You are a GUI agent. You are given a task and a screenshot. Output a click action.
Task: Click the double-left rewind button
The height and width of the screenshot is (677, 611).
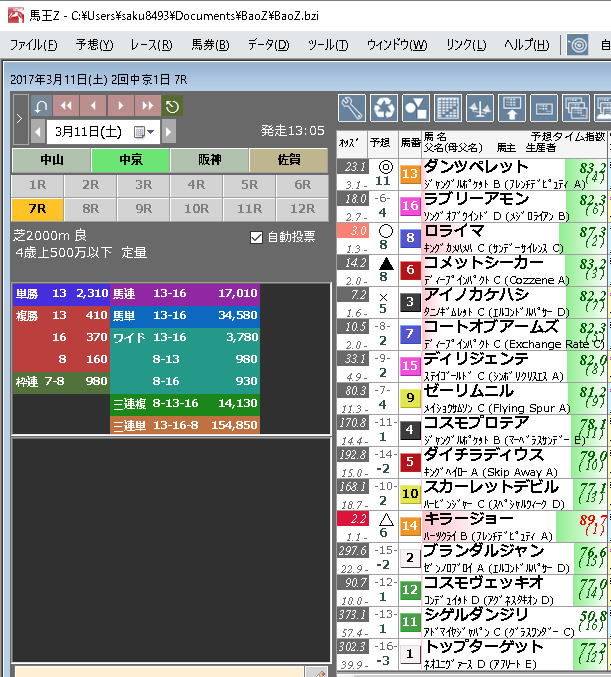(x=66, y=106)
